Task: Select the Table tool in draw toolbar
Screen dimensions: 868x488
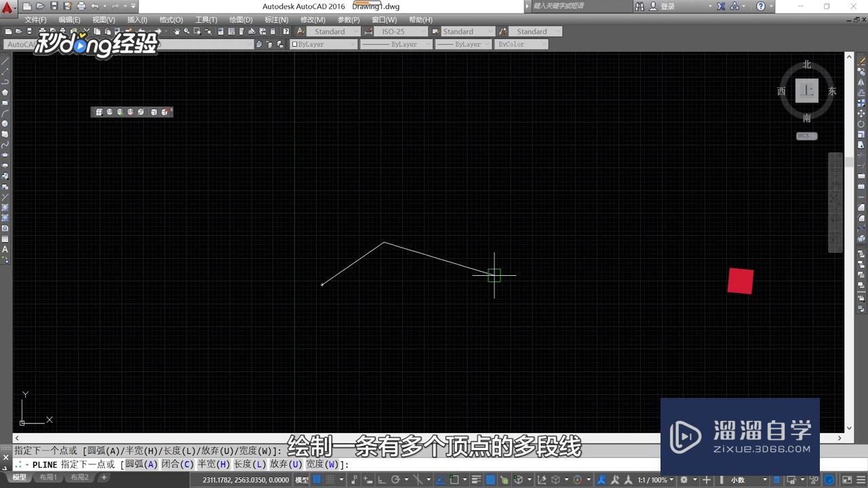Action: click(5, 239)
